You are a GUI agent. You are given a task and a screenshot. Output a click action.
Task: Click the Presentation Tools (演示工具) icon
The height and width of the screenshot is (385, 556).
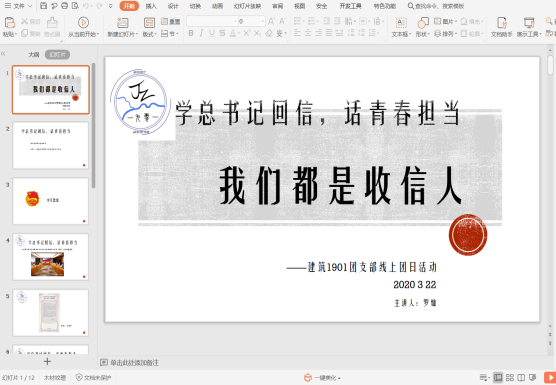(529, 22)
